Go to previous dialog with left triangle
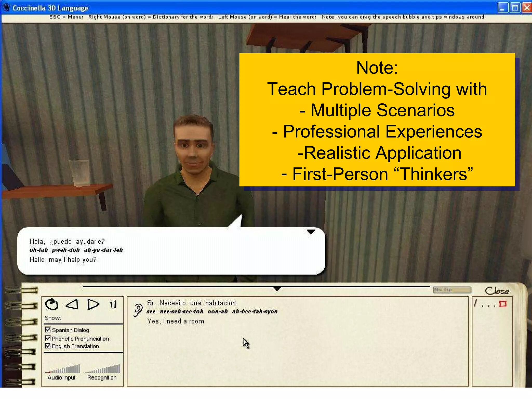This screenshot has height=399, width=532. [x=72, y=304]
